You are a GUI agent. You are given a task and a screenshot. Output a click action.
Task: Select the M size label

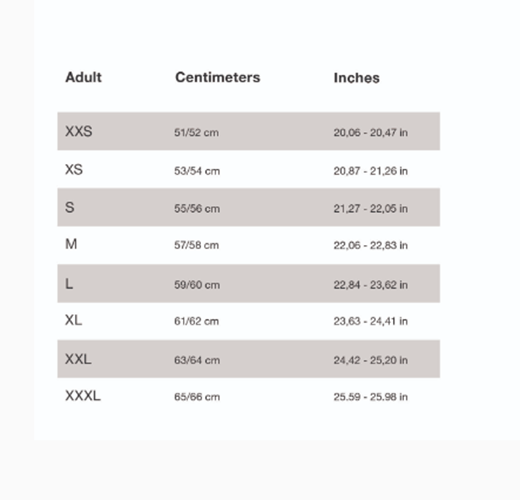71,244
